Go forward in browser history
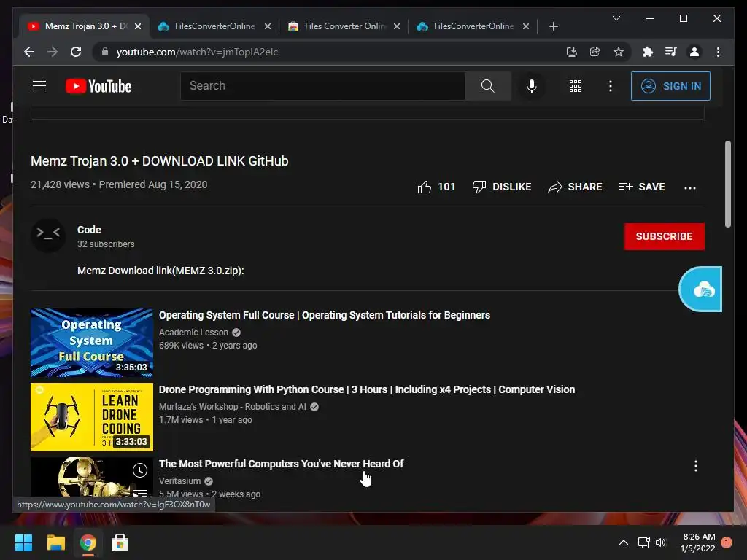 click(x=53, y=52)
